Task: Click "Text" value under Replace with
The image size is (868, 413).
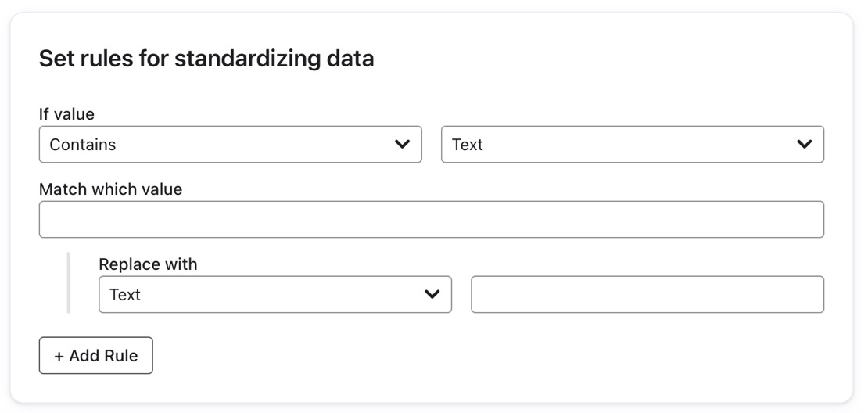Action: tap(125, 295)
